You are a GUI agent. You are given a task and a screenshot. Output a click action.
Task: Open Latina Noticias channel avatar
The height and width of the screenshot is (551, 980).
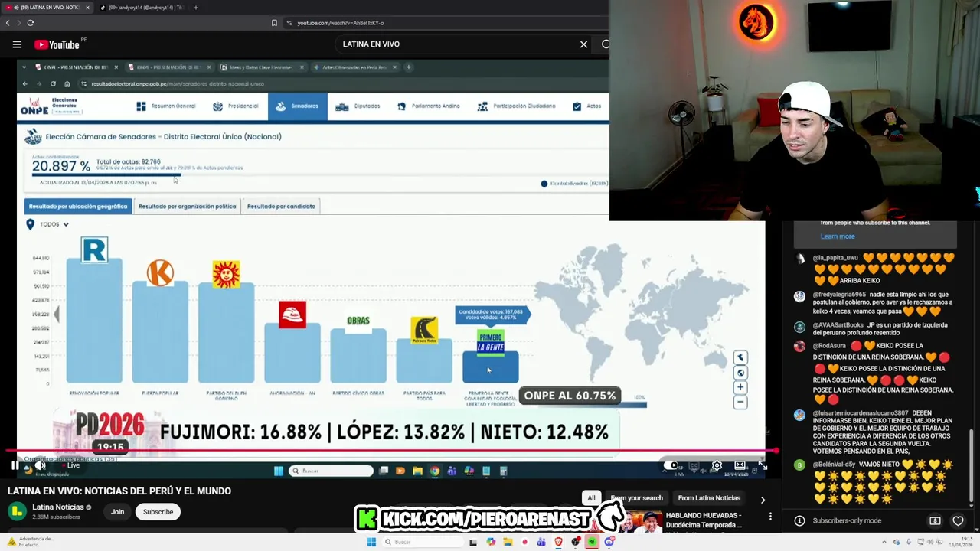tap(17, 511)
